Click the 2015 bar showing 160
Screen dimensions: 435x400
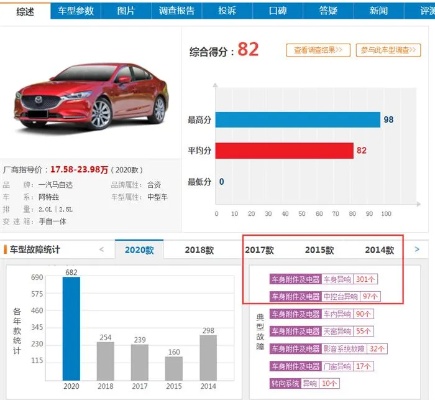coord(174,368)
